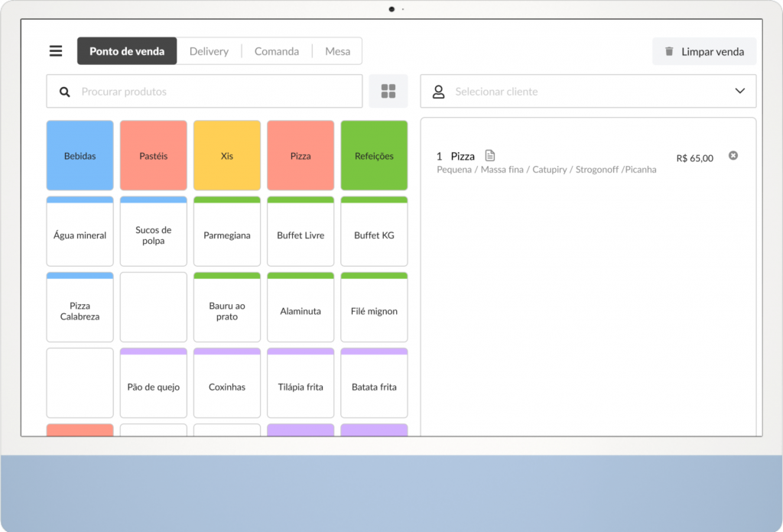Expand the Selecionar cliente dropdown arrow

point(739,91)
